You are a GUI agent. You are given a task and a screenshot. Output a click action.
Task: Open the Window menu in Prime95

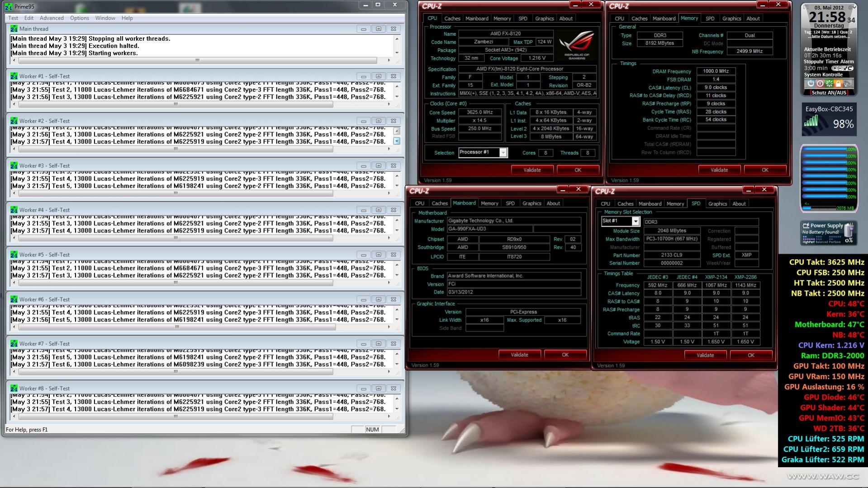click(x=105, y=18)
